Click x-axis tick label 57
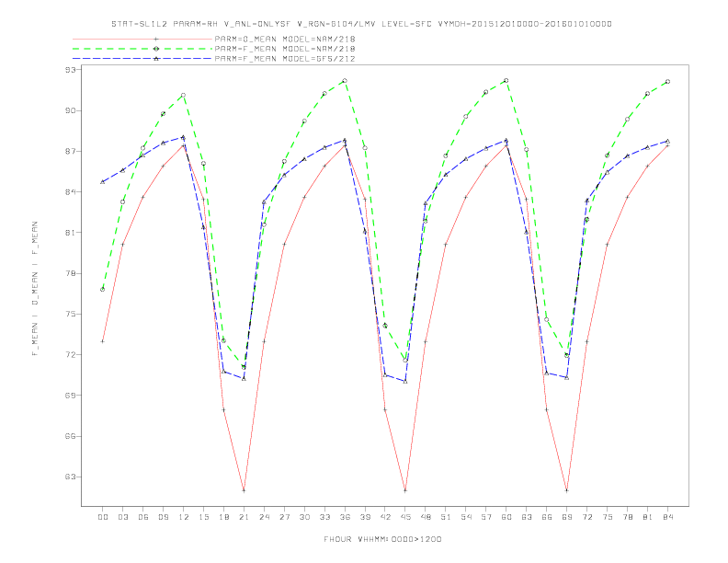 (x=486, y=517)
